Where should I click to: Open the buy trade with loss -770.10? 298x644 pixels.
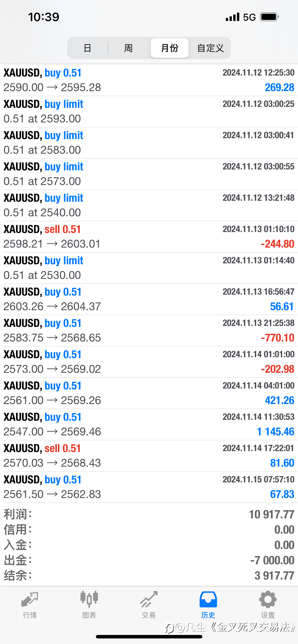[x=149, y=331]
